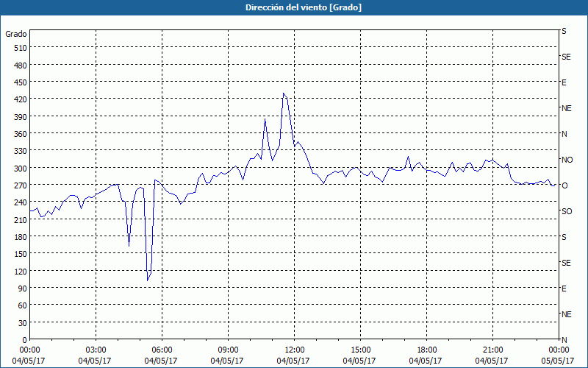Click the 'NO' compass label on right axis

(567, 160)
